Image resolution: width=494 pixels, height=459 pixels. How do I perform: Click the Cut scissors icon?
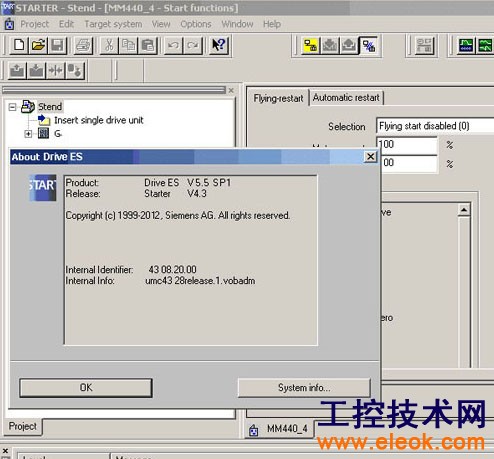click(x=109, y=45)
